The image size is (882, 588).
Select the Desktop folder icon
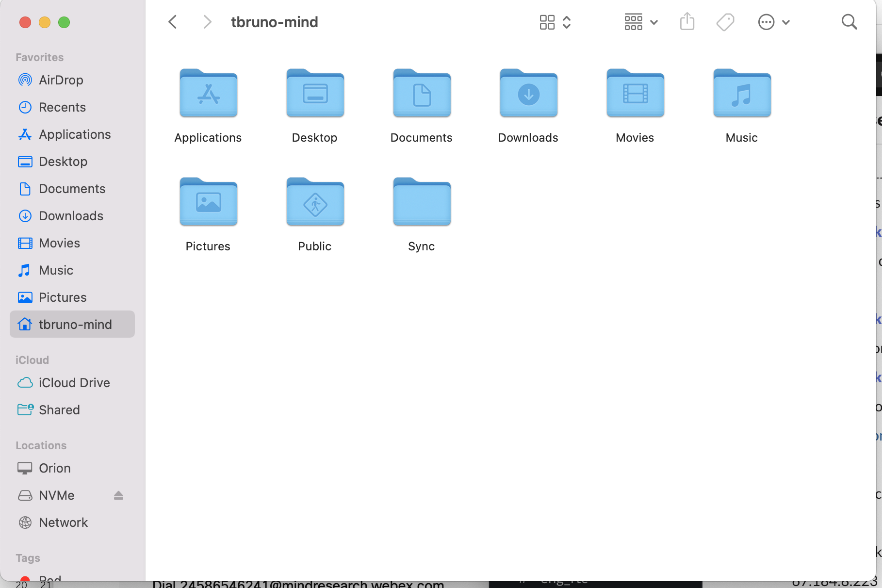(315, 93)
